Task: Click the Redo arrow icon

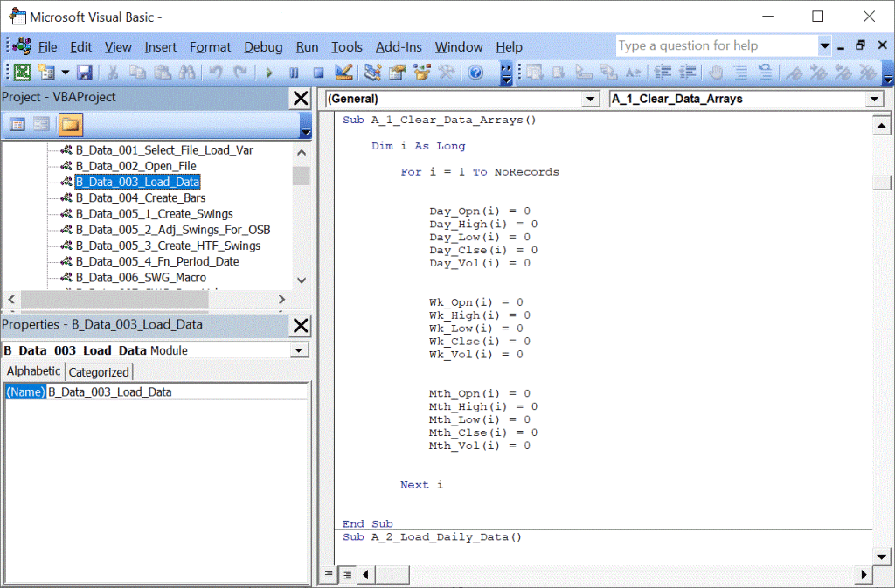Action: tap(241, 72)
